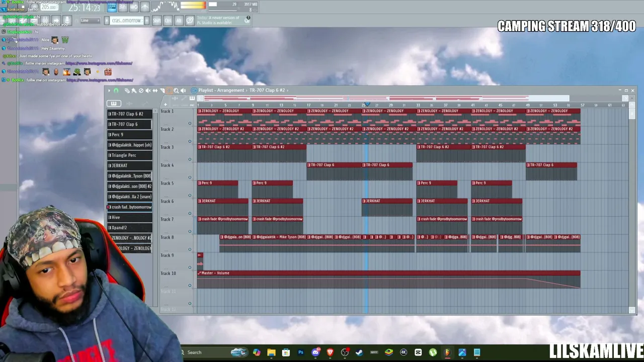Add a new playlist track with plus
The image size is (644, 362).
(x=165, y=104)
